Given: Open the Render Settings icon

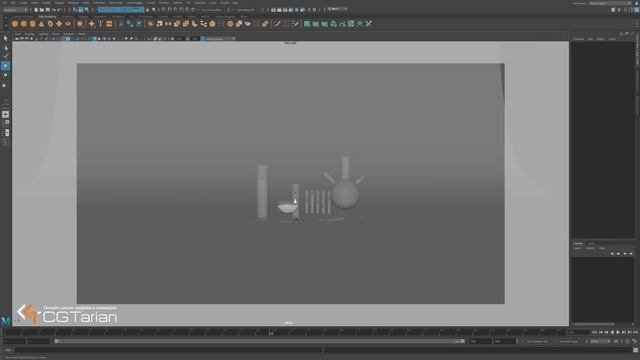Looking at the screenshot, I should pyautogui.click(x=291, y=10).
